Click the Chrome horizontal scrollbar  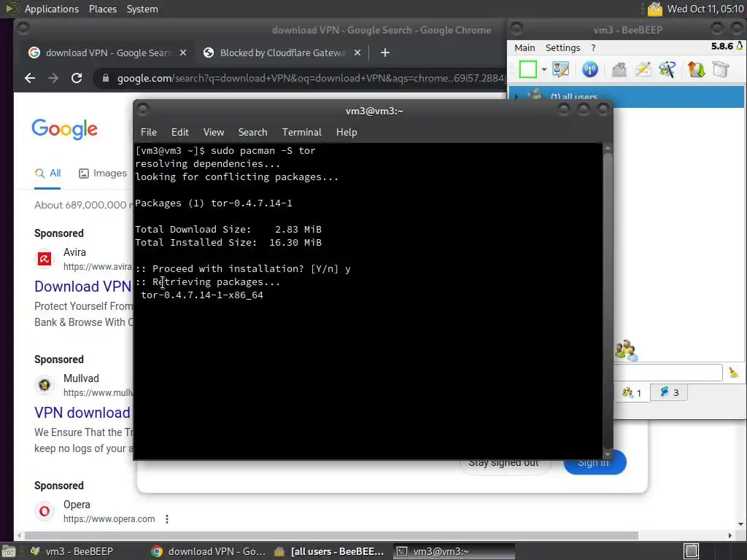coord(331,535)
